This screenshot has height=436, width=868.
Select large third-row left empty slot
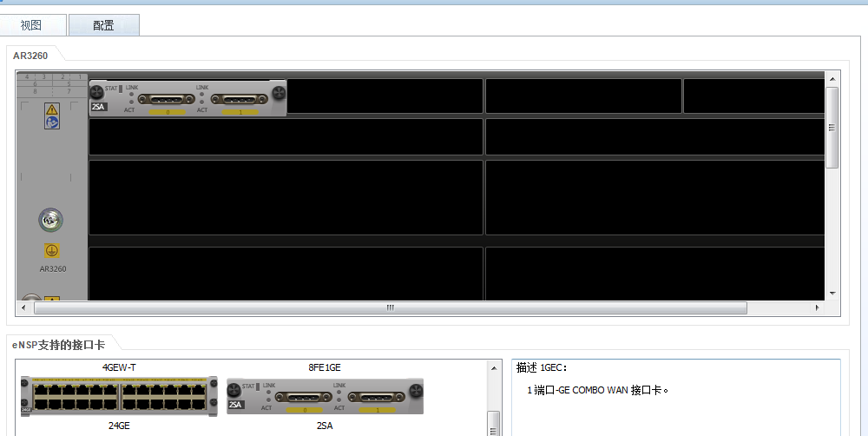(286, 197)
